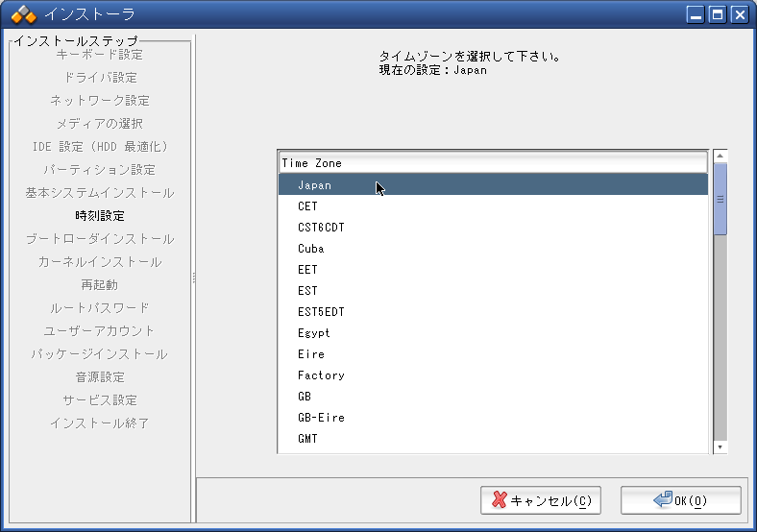Click the 時刻設定 install step

(x=100, y=216)
